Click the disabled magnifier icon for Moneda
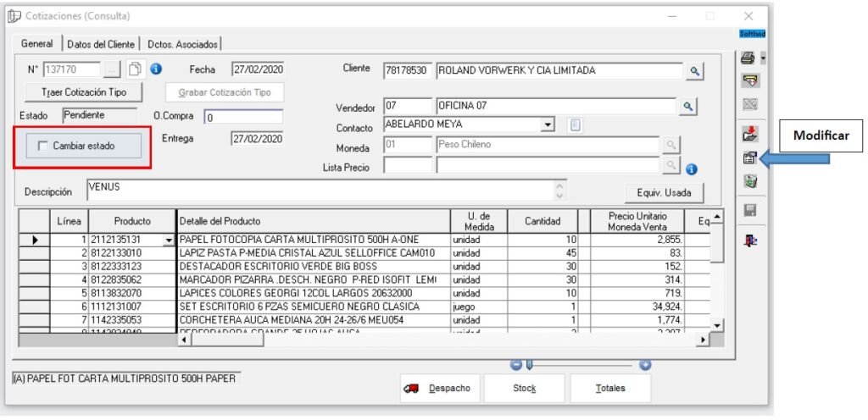Viewport: 868px width, 420px height. point(671,145)
